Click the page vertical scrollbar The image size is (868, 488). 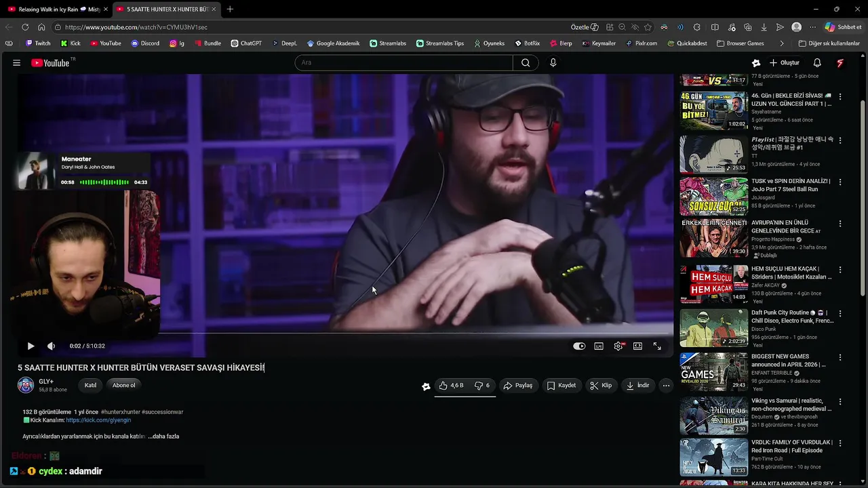(863, 197)
